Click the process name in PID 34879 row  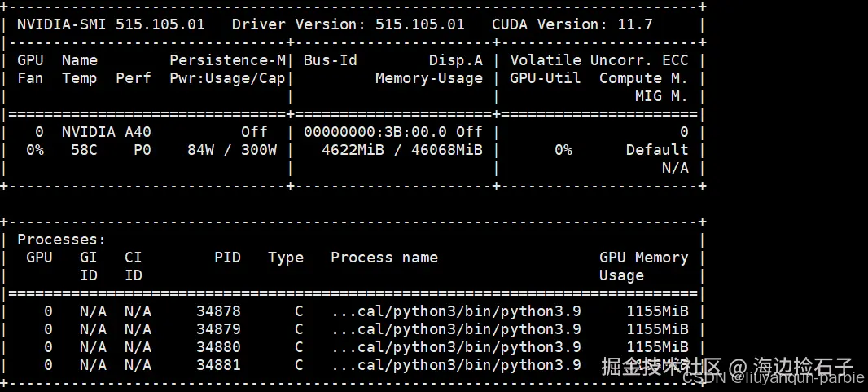tap(456, 329)
